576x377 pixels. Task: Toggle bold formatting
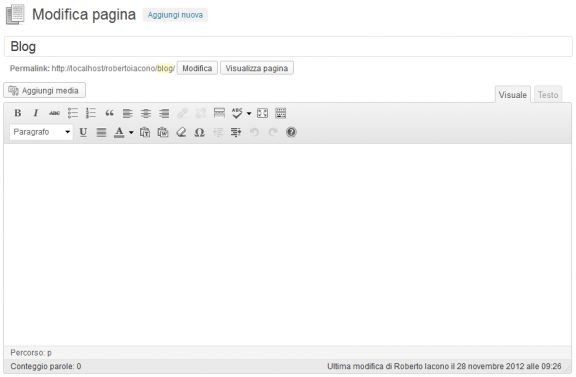[18, 113]
